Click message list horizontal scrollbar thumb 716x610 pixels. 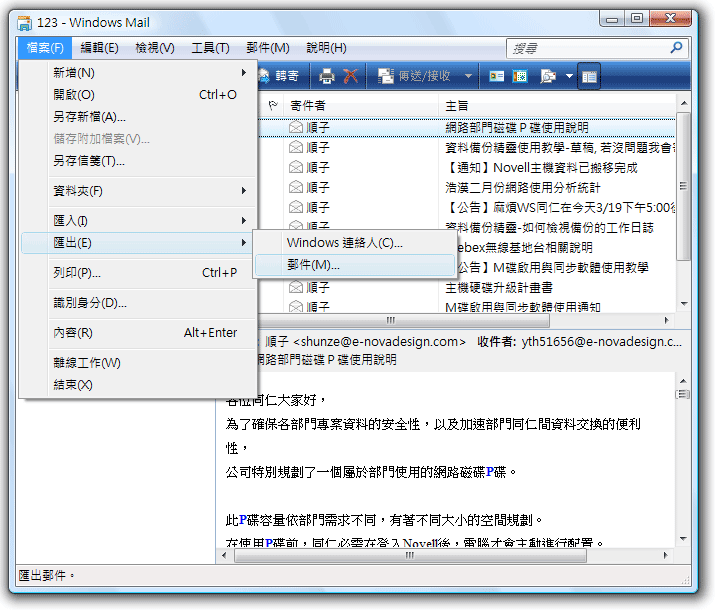click(404, 320)
